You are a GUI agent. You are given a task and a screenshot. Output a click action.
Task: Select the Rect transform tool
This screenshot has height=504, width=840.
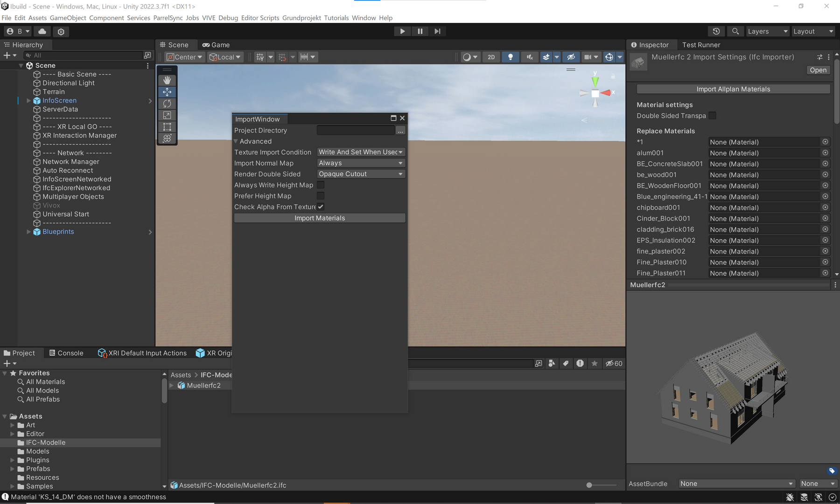point(167,127)
